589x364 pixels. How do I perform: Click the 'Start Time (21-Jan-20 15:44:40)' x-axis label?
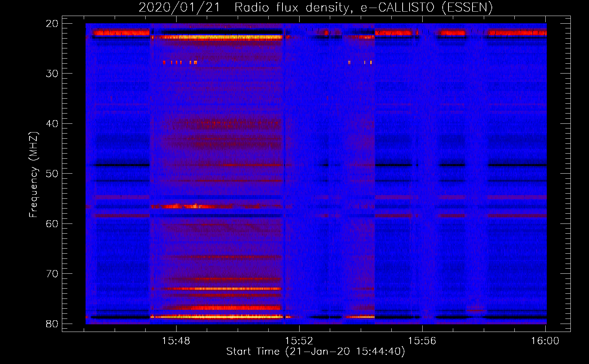tap(316, 352)
